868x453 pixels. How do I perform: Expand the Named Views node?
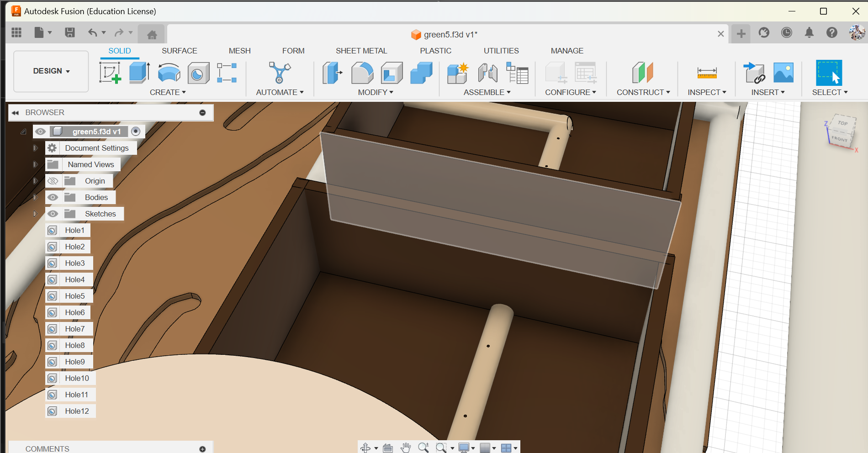pos(35,164)
